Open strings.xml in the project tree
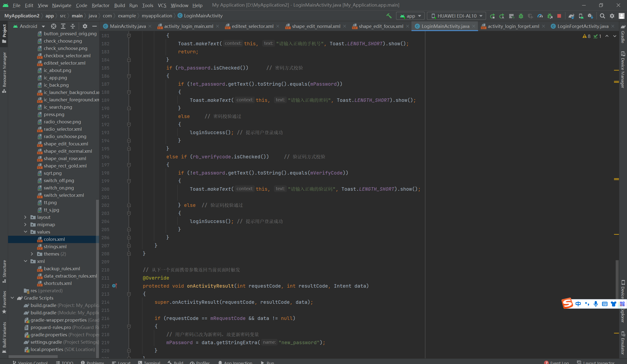This screenshot has height=364, width=627. coord(55,247)
